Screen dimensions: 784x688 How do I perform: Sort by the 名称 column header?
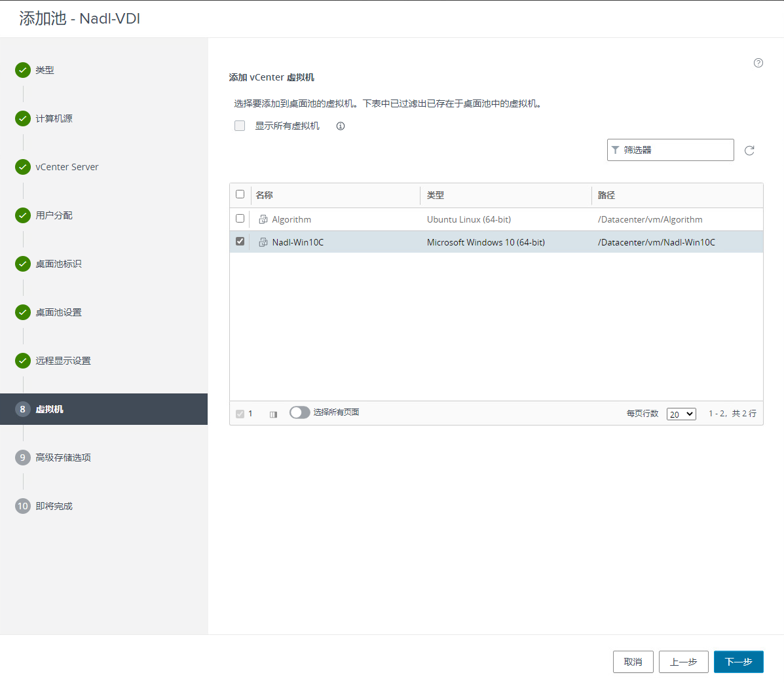264,195
